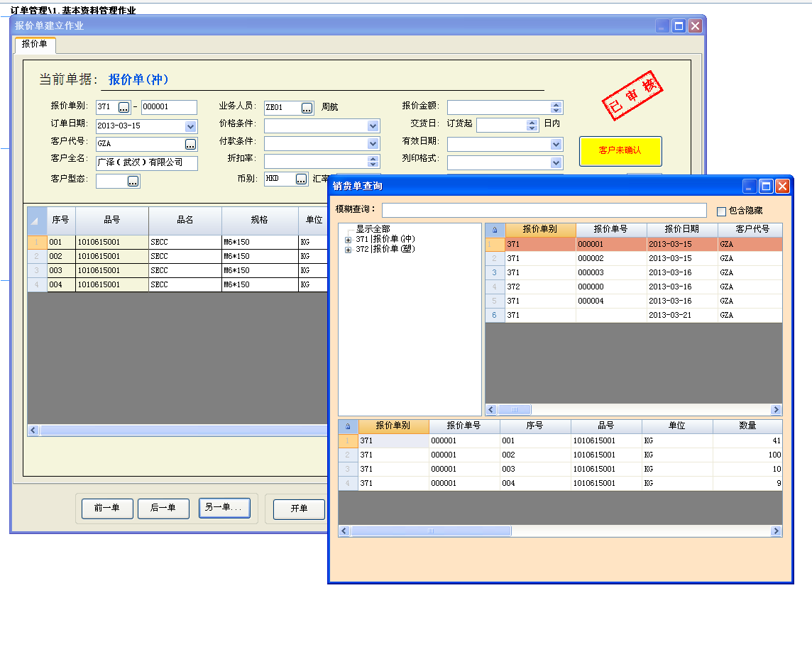This screenshot has width=812, height=666.
Task: Select the 报价单 tab
Action: 35,44
